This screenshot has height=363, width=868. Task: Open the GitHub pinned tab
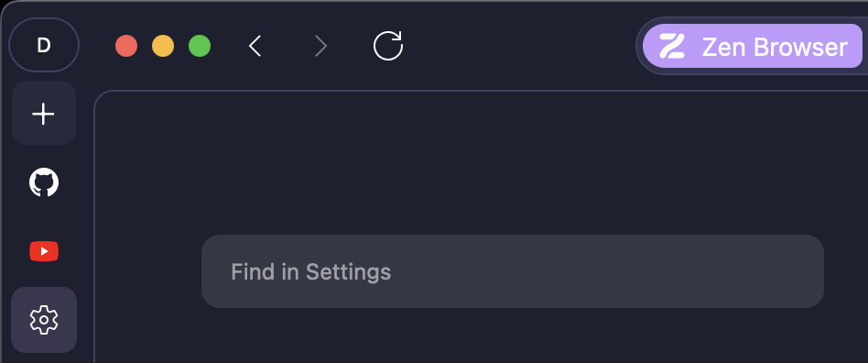point(44,182)
